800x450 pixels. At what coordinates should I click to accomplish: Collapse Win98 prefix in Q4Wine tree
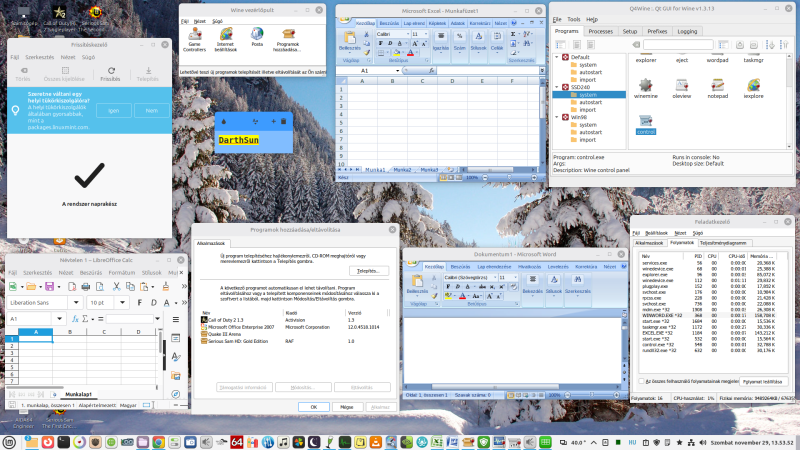pos(557,117)
